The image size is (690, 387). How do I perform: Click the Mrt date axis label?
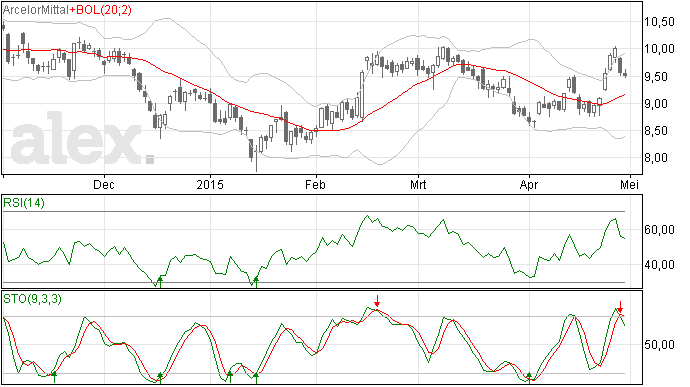point(418,184)
